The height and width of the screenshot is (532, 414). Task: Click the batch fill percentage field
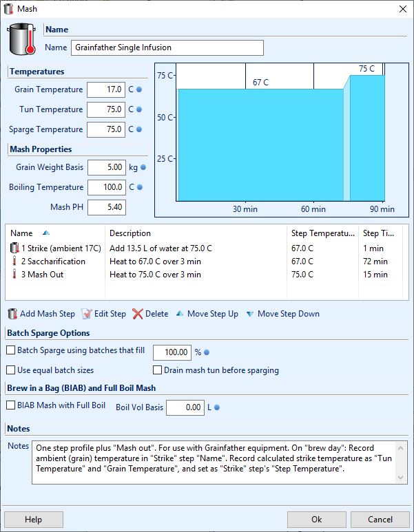pos(172,352)
